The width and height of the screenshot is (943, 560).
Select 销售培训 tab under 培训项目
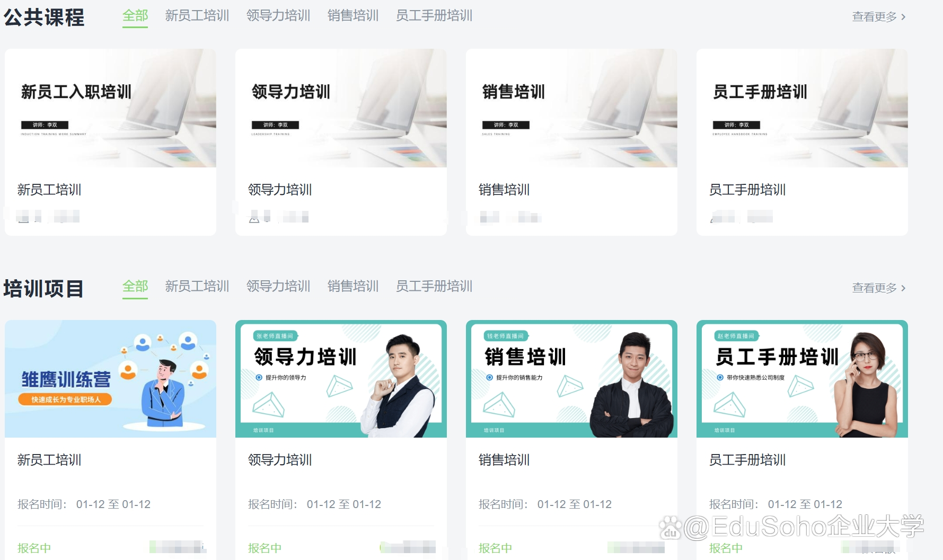coord(353,287)
